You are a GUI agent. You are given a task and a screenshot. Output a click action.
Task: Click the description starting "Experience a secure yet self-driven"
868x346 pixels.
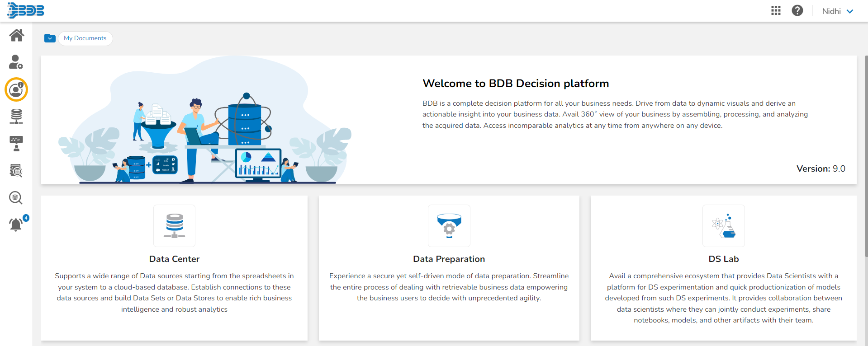click(449, 287)
